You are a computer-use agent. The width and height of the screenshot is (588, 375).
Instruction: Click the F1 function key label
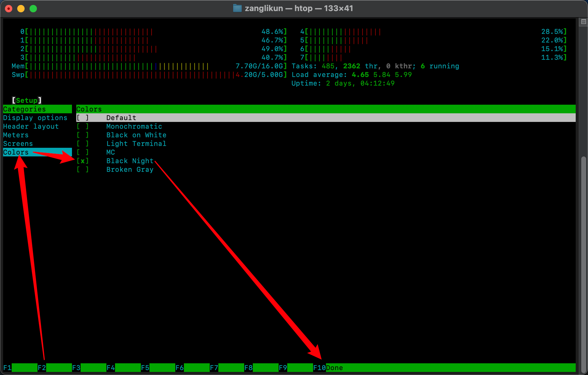(x=7, y=368)
